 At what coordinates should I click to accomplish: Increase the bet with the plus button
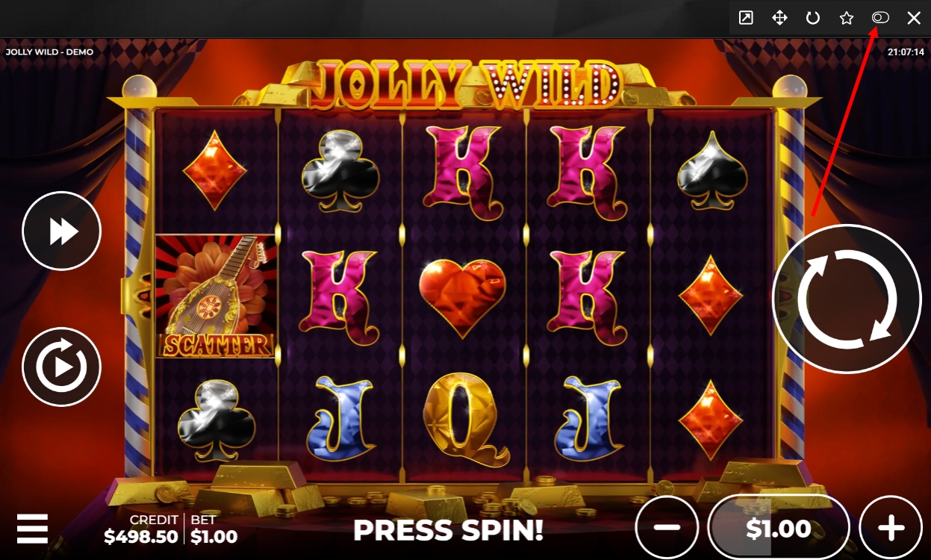pyautogui.click(x=891, y=527)
